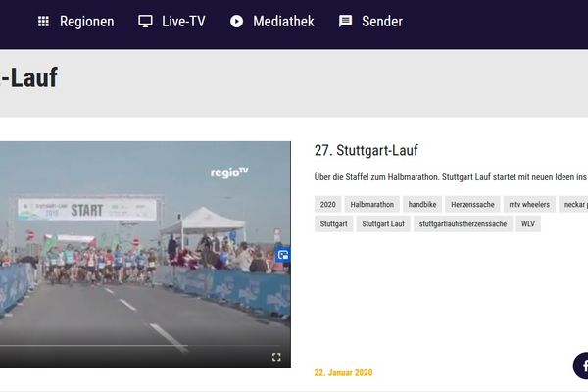Select the 2020 tag
This screenshot has height=392, width=588.
(x=327, y=204)
